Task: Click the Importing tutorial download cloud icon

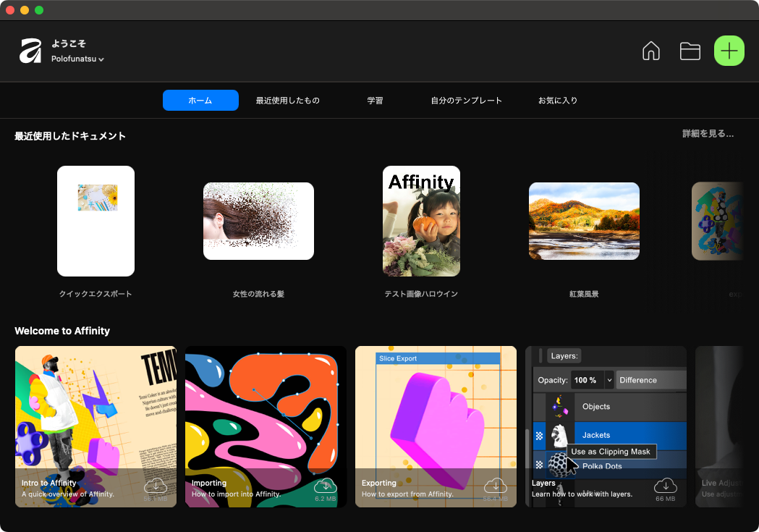Action: click(x=326, y=486)
